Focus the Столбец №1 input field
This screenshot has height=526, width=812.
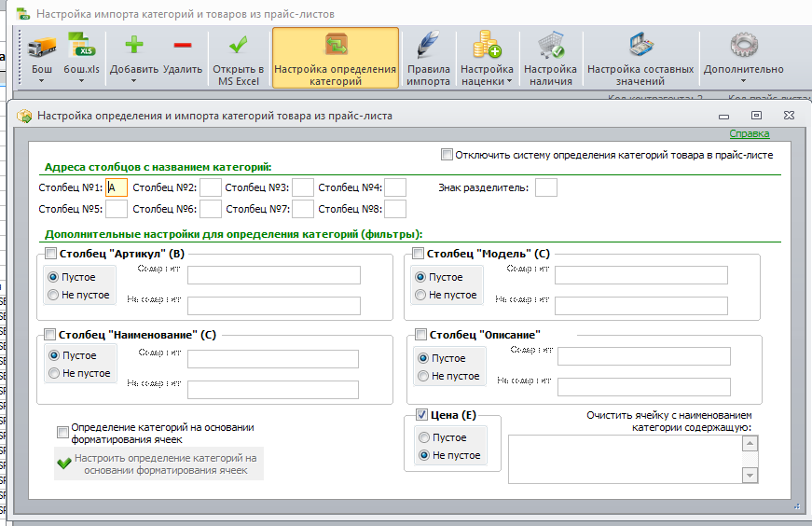[x=117, y=187]
